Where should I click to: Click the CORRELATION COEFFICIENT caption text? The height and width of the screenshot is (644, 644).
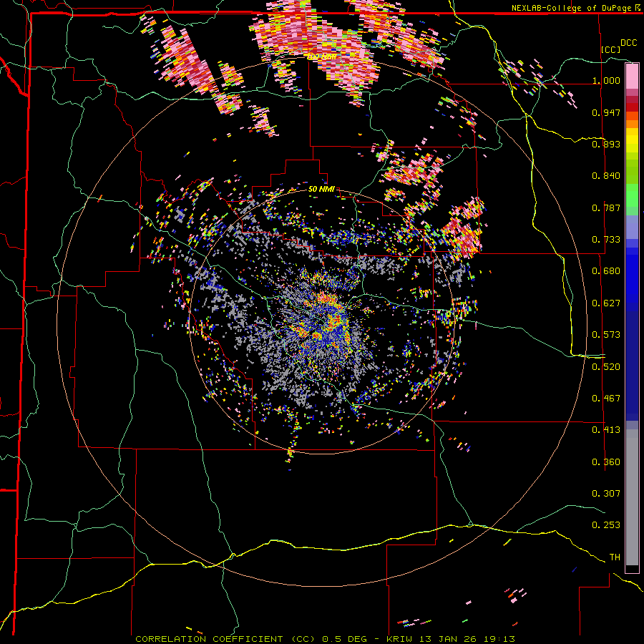[209, 639]
